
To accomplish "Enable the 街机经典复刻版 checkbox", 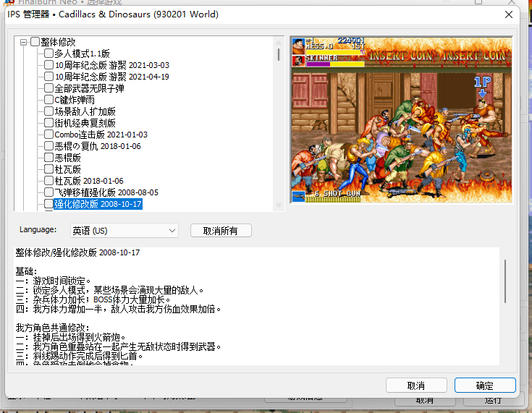I will click(49, 123).
